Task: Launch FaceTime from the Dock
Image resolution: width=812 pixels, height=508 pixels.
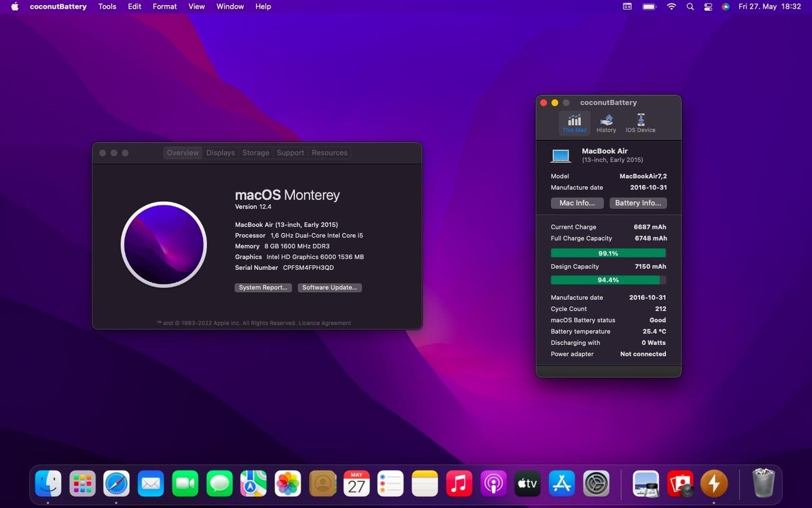Action: [x=185, y=484]
